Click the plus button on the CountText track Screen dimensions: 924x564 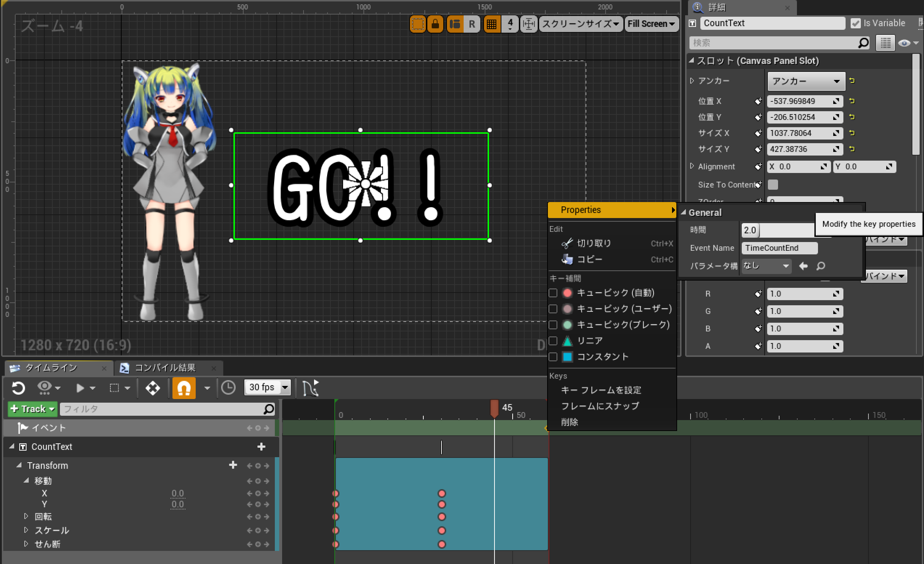(261, 447)
